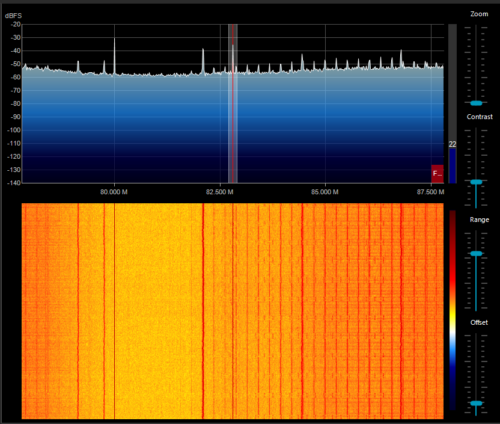Click the tallest spectrum peak at 80.000 M
Image resolution: width=500 pixels, height=424 pixels.
[x=114, y=55]
